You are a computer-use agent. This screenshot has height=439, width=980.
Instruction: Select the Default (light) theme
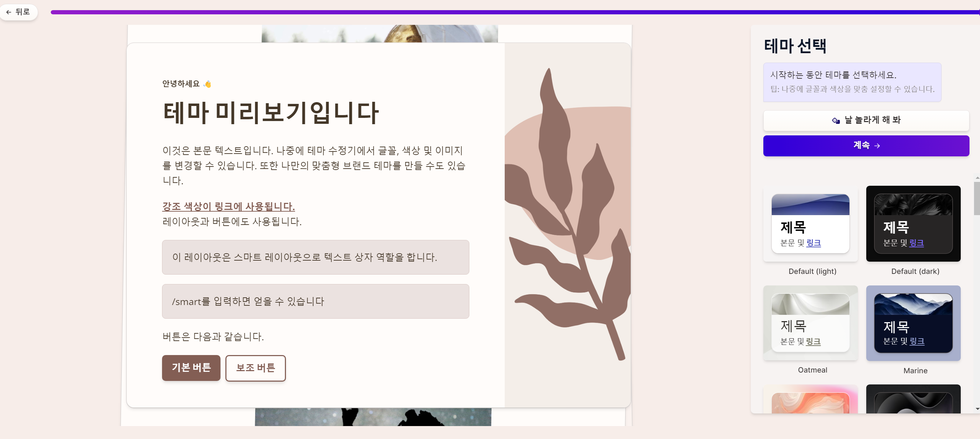[810, 224]
